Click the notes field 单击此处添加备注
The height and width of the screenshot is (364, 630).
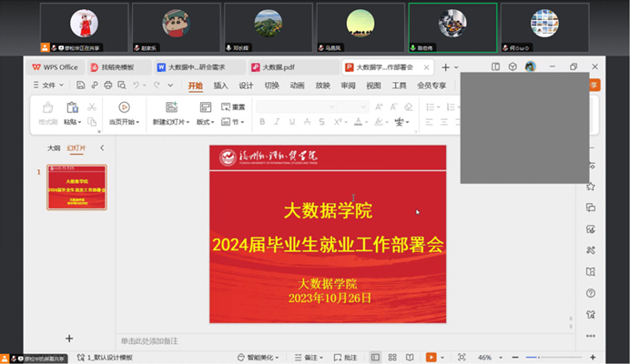coord(150,340)
